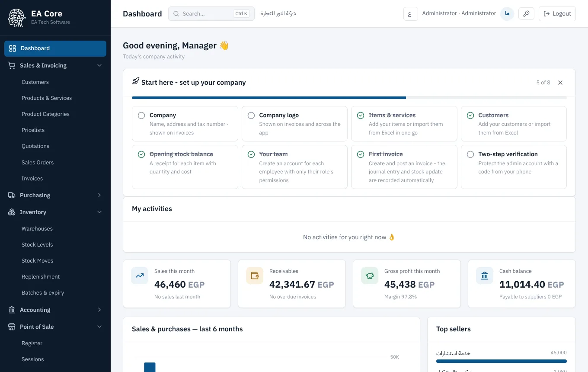Expand the Accounting chevron
This screenshot has width=588, height=372.
pyautogui.click(x=99, y=310)
